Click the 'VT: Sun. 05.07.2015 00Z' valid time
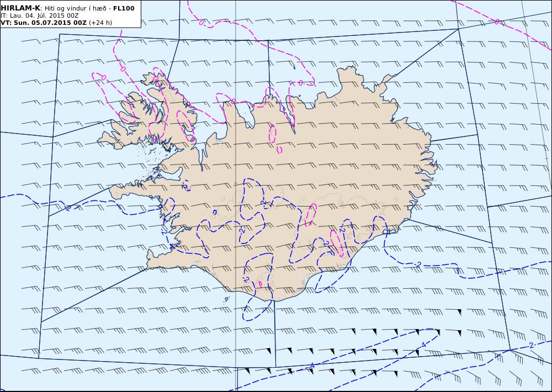 click(x=43, y=23)
